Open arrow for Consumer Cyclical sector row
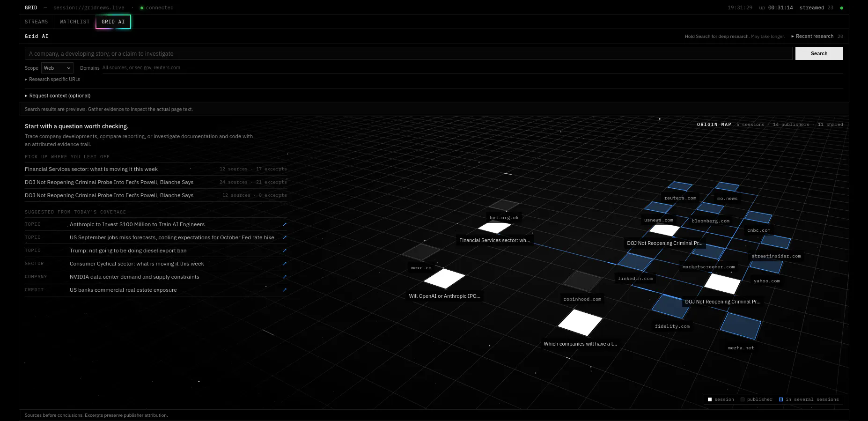 pos(285,264)
